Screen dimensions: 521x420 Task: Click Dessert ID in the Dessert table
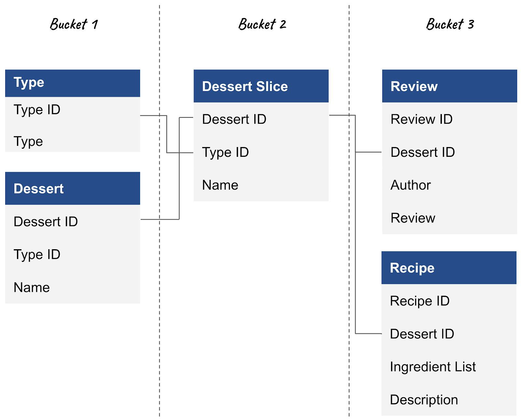pos(46,222)
